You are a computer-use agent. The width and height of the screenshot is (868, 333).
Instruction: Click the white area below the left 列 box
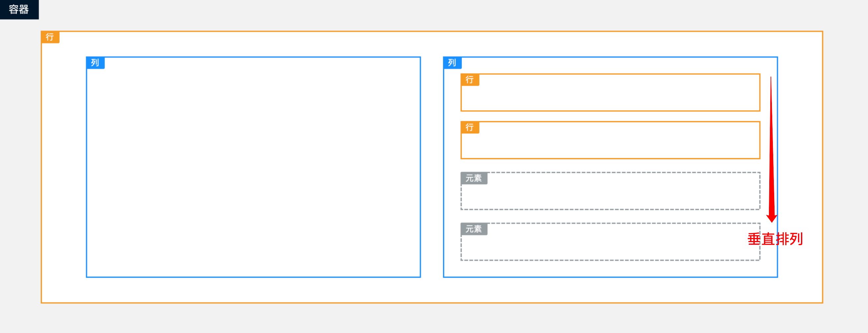[x=253, y=290]
